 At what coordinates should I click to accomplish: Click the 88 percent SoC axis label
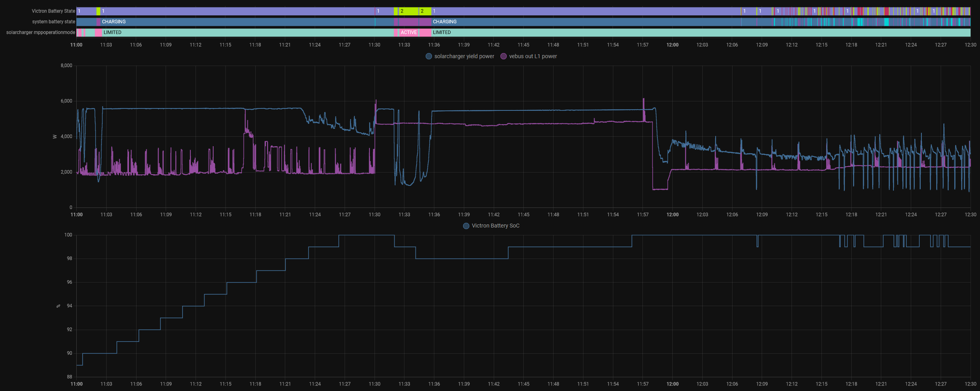click(x=70, y=377)
